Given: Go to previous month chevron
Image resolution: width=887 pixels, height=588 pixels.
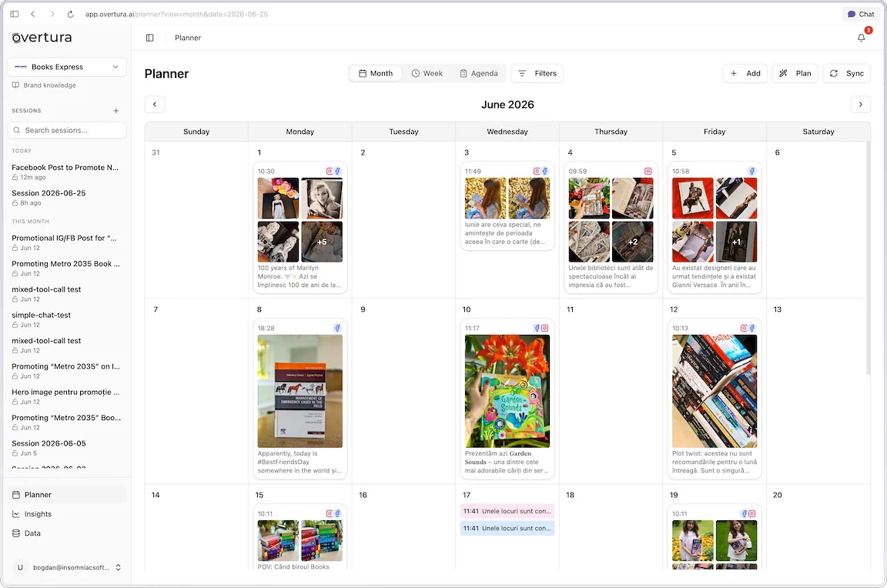Looking at the screenshot, I should coord(155,105).
